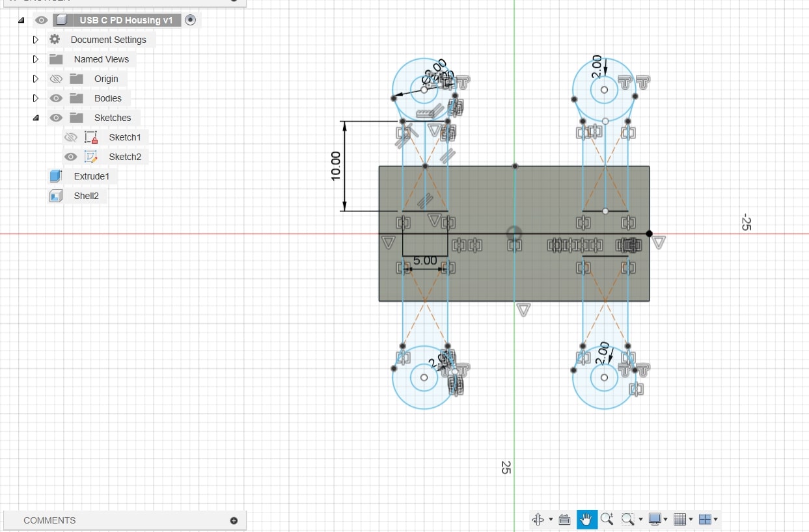The height and width of the screenshot is (532, 809).
Task: Hide the Sketches folder
Action: pyautogui.click(x=56, y=118)
